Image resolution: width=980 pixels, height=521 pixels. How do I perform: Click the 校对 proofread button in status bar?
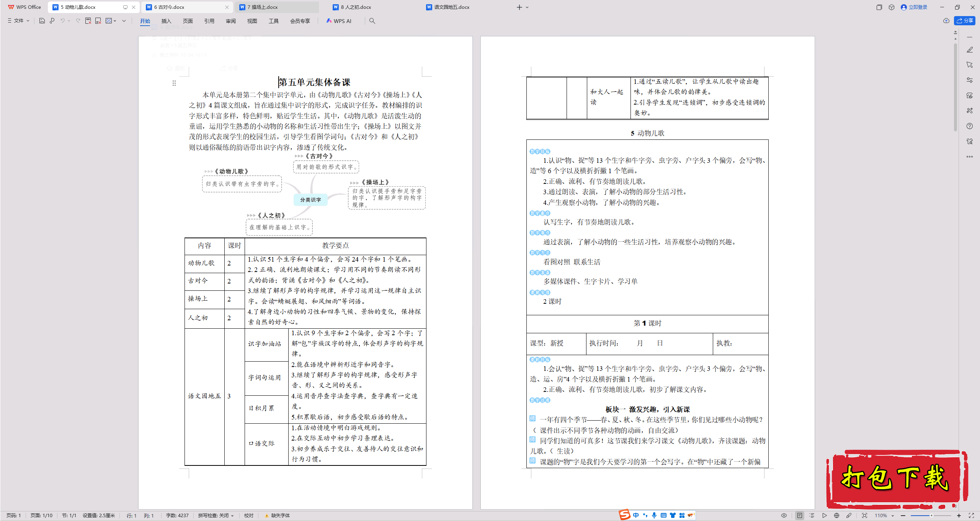[249, 516]
